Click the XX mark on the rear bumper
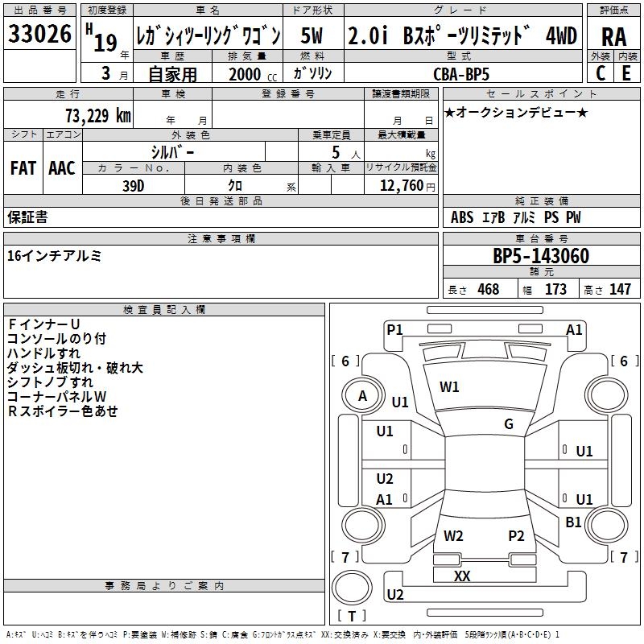Image resolution: width=644 pixels, height=644 pixels. [462, 576]
